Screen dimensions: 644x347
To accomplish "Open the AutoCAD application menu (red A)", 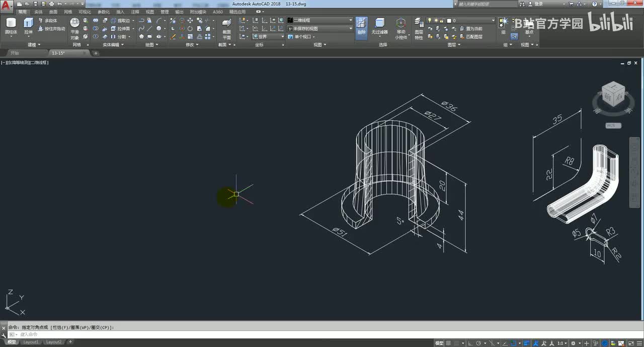I will pyautogui.click(x=7, y=6).
